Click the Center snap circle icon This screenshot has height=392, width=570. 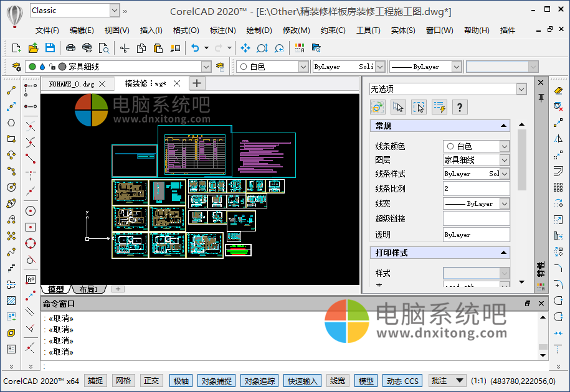coord(31,211)
